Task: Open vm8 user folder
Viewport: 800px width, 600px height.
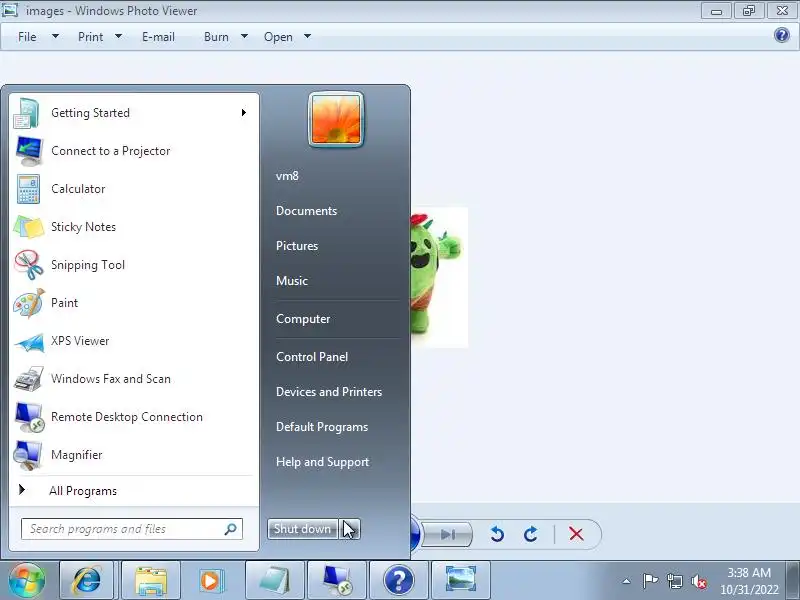Action: tap(287, 176)
